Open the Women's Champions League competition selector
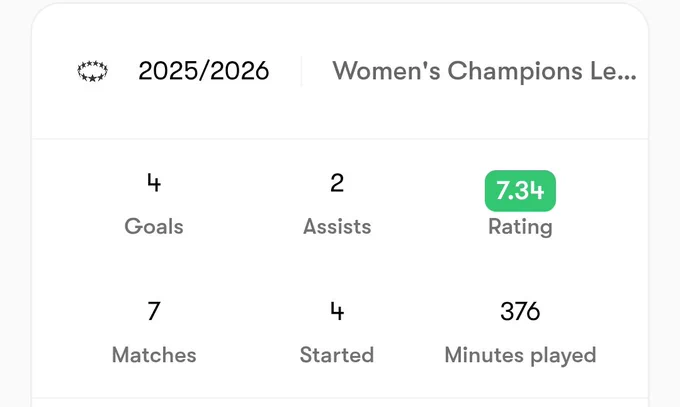Screen dimensions: 680x407 click(484, 71)
